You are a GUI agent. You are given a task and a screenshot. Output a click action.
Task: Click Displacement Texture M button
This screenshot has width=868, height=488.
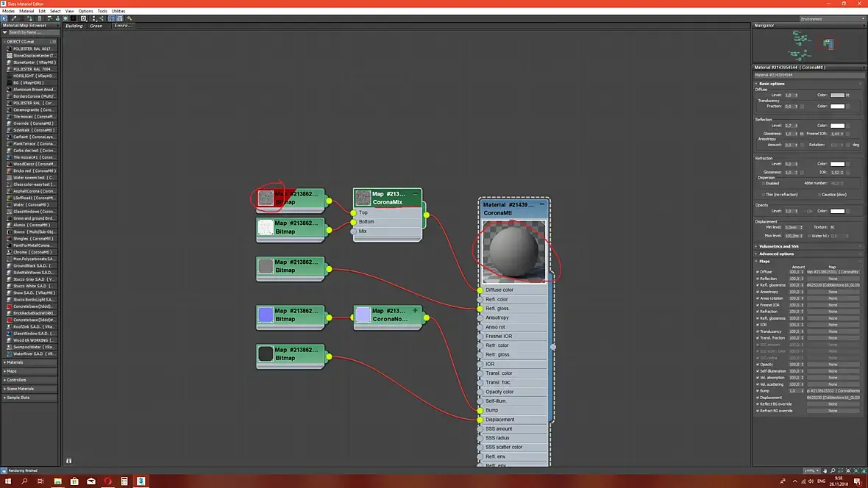[832, 227]
